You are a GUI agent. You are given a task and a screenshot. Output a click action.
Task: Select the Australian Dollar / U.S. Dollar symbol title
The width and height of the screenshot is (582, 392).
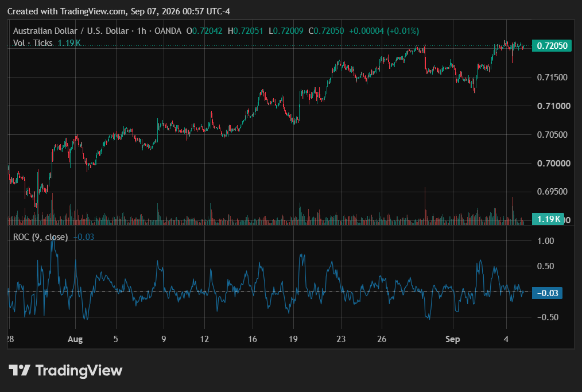click(x=71, y=31)
